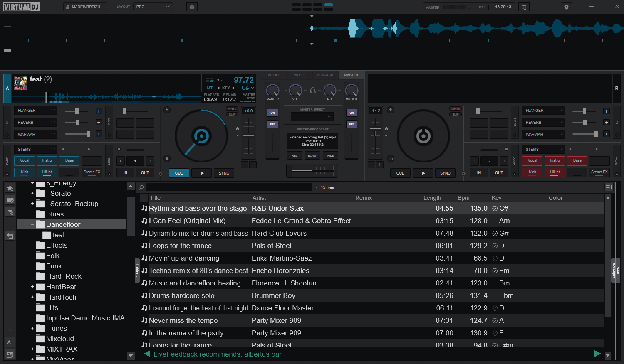
Task: Click the filter folder icon in browser sidebar
Action: pyautogui.click(x=10, y=212)
